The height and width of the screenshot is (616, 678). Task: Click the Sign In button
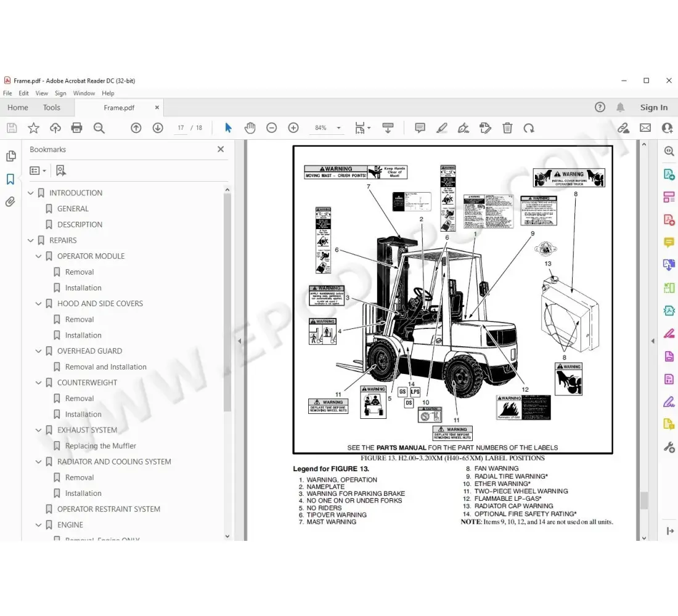point(653,107)
